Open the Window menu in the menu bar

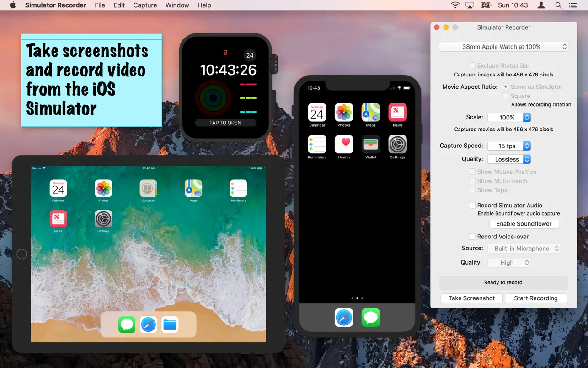point(177,5)
